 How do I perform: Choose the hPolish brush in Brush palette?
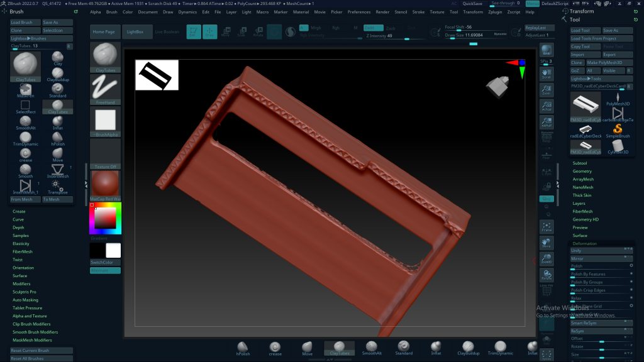[x=58, y=139]
